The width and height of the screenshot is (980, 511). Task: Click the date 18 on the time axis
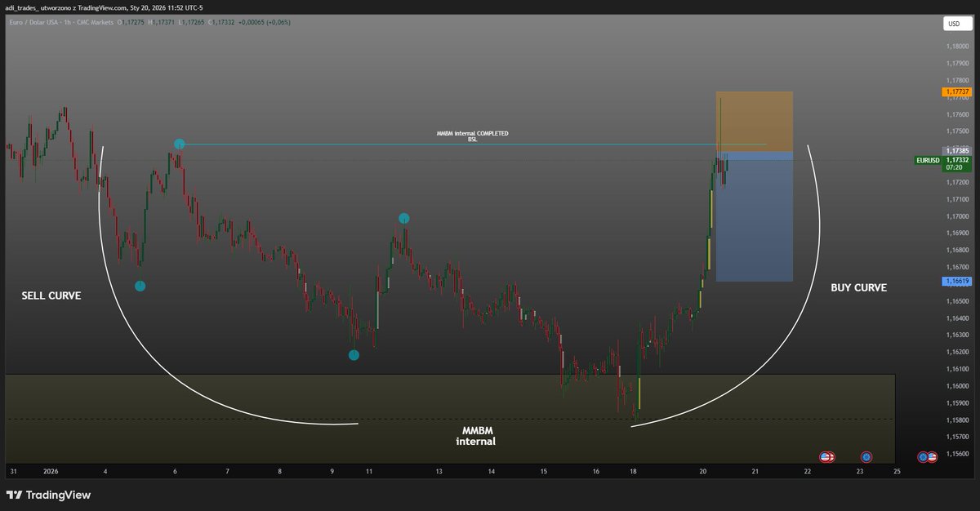pos(633,471)
